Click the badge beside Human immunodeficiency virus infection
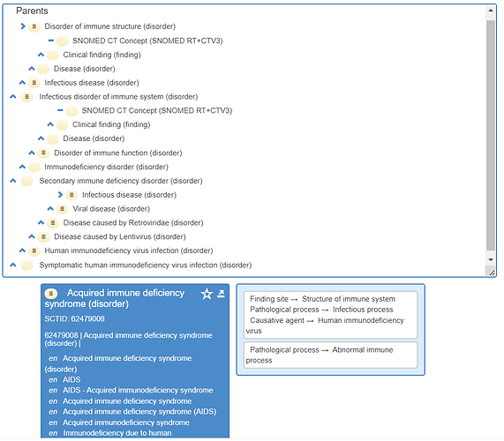This screenshot has height=441, width=504. click(x=34, y=250)
